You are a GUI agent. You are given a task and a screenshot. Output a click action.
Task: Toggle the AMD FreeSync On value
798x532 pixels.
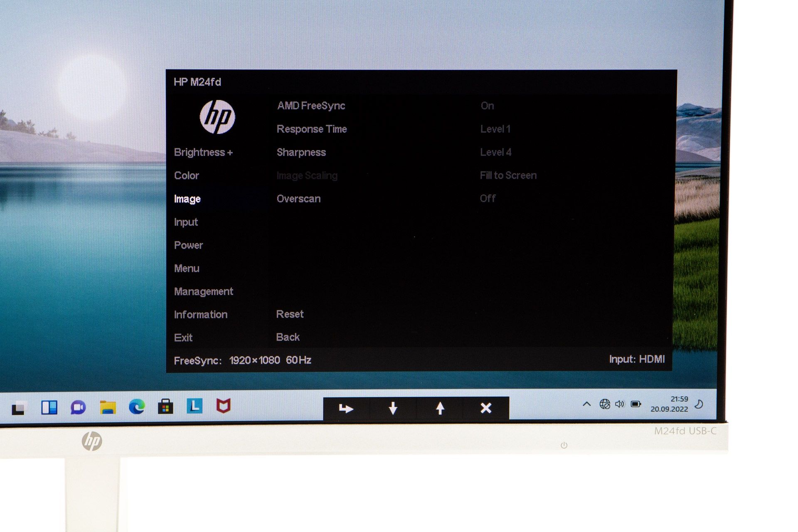(x=487, y=106)
